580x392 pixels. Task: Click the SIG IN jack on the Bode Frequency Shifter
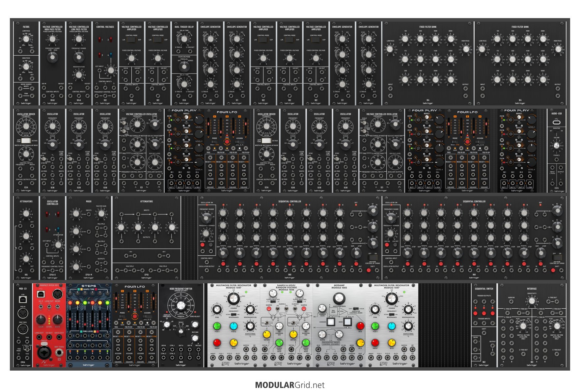[163, 350]
